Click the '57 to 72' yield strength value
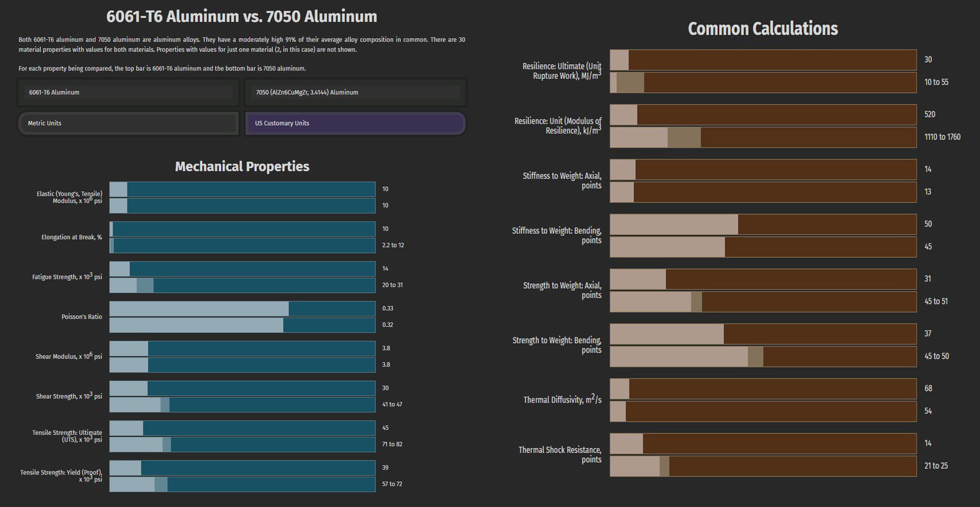The height and width of the screenshot is (507, 980). click(x=393, y=484)
